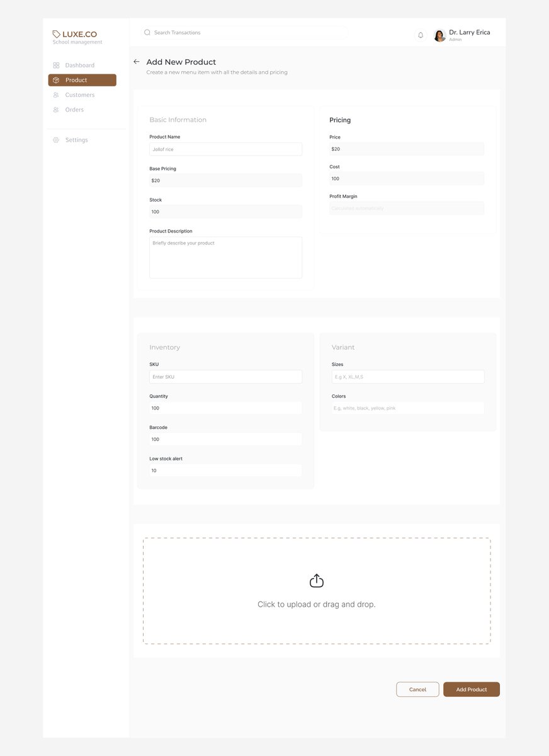Click the Stock field showing 100
The width and height of the screenshot is (549, 756).
(225, 212)
